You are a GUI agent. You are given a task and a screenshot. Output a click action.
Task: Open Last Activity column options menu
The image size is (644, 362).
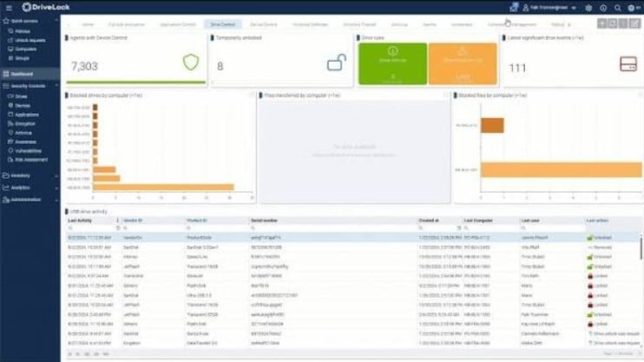[x=117, y=220]
